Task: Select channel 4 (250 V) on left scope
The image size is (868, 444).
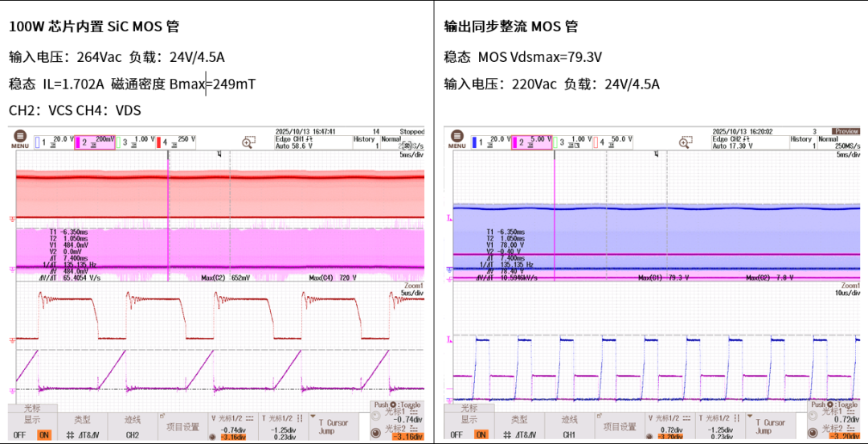Action: point(175,142)
